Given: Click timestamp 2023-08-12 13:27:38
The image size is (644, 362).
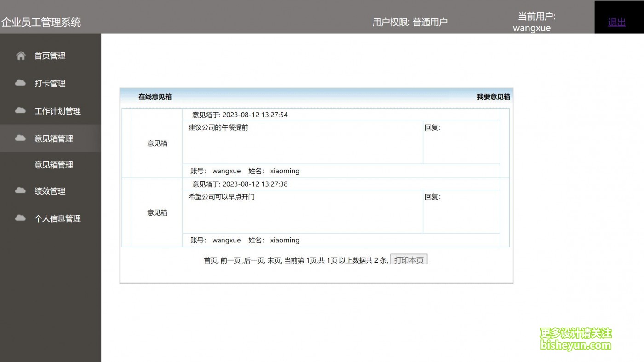Looking at the screenshot, I should pos(255,184).
